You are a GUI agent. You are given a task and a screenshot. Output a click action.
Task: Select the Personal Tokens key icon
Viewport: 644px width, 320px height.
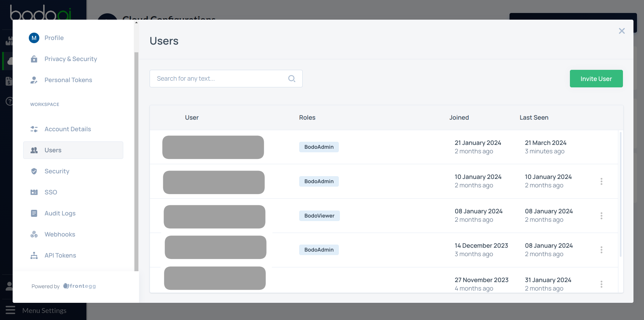coord(34,80)
